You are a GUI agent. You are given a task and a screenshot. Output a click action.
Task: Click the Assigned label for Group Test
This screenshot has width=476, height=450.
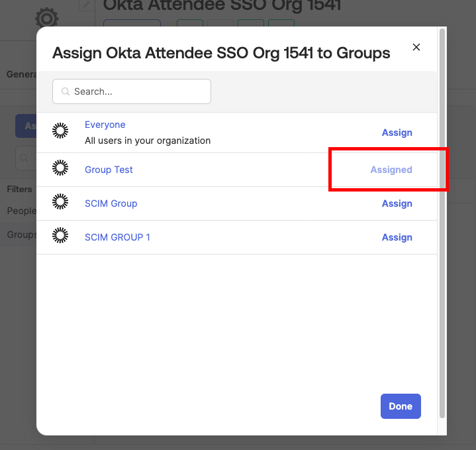click(x=391, y=170)
